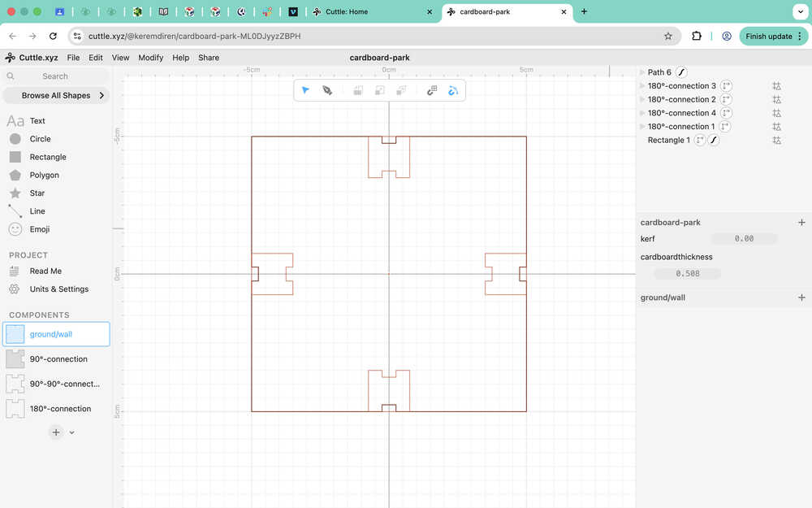
Task: Click transform icon beside Rectangle 1
Action: pos(700,140)
